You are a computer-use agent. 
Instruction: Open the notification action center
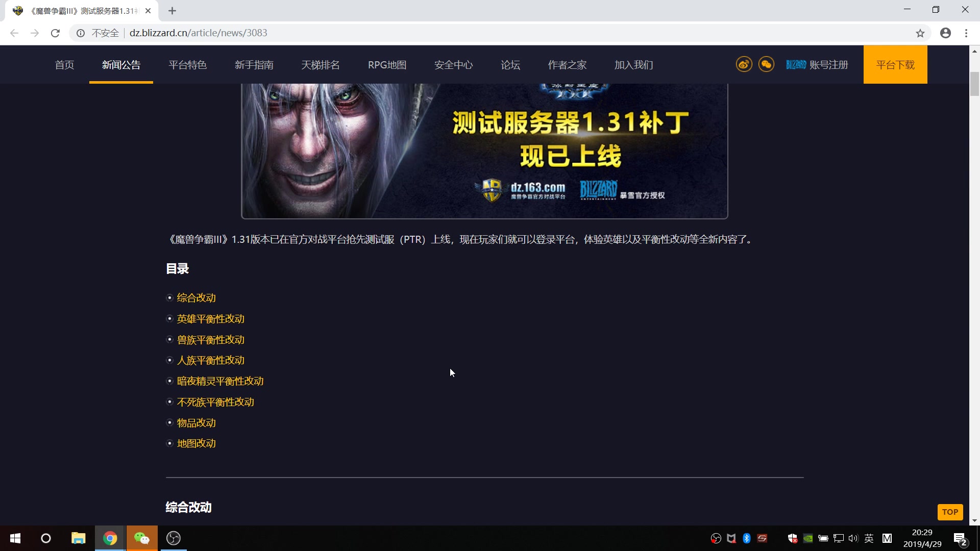point(960,539)
